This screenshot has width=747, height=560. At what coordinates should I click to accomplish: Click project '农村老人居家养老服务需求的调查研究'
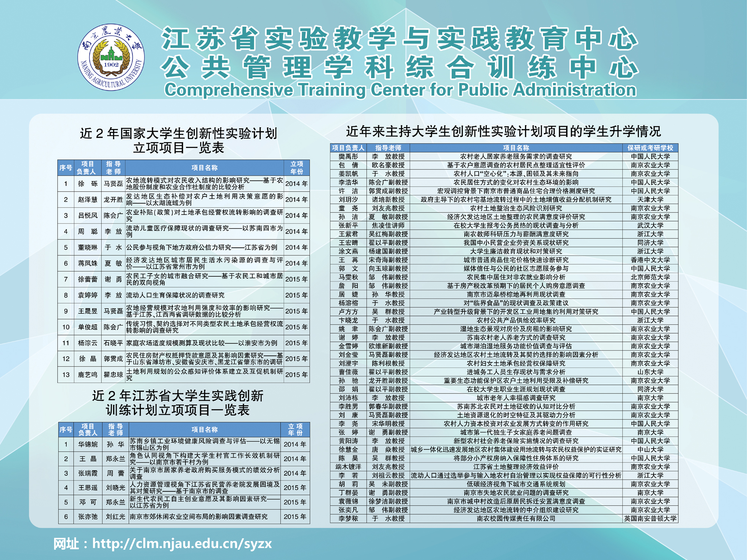click(516, 156)
